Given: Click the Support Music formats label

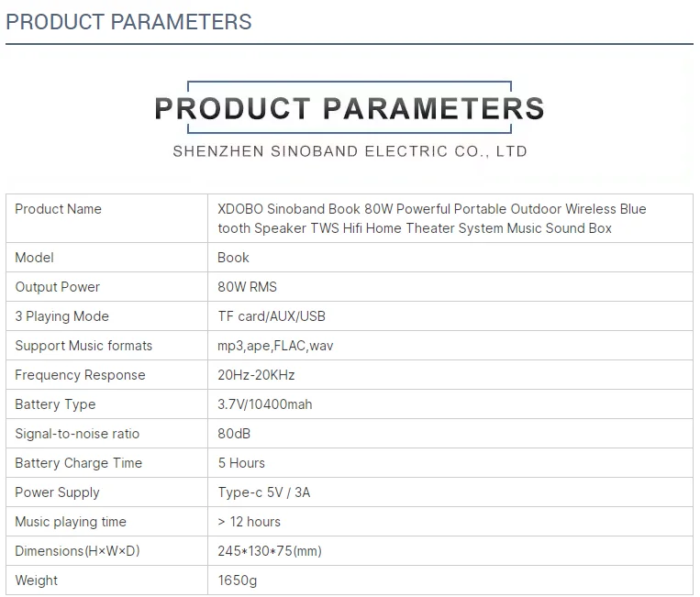Looking at the screenshot, I should click(83, 346).
